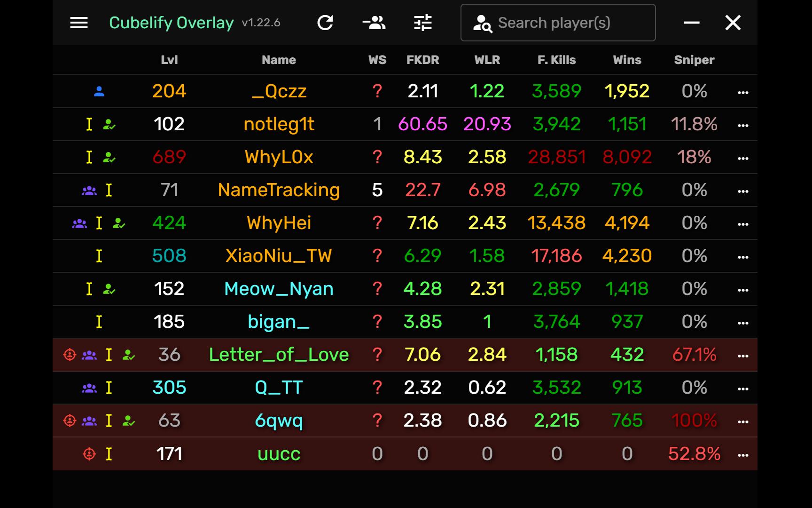Open more options for Meow_Nyan
This screenshot has height=508, width=812.
[x=743, y=290]
